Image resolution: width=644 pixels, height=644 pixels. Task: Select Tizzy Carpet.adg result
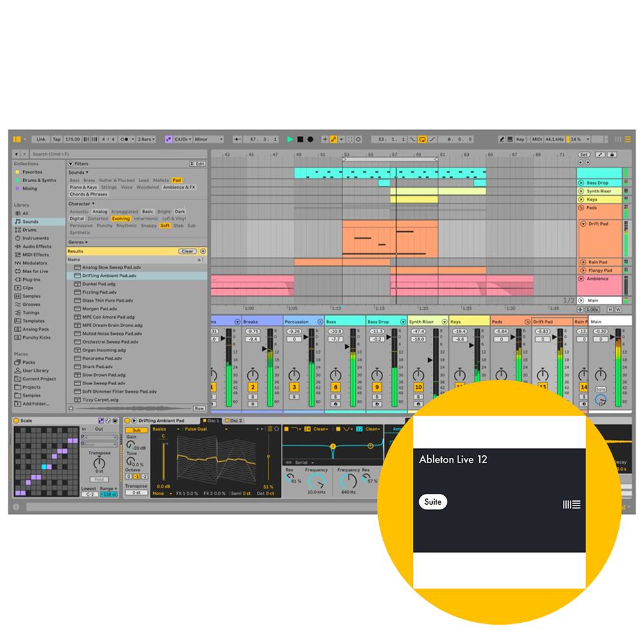point(137,400)
